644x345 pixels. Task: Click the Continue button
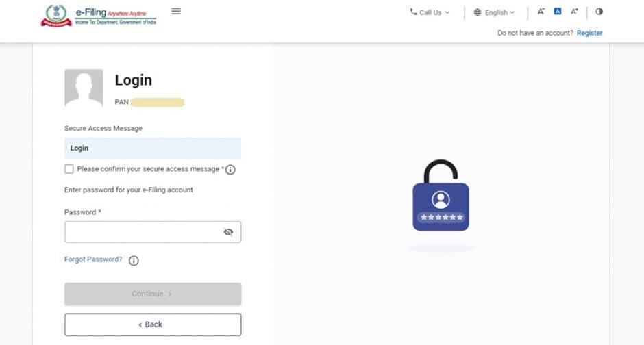[x=153, y=294]
